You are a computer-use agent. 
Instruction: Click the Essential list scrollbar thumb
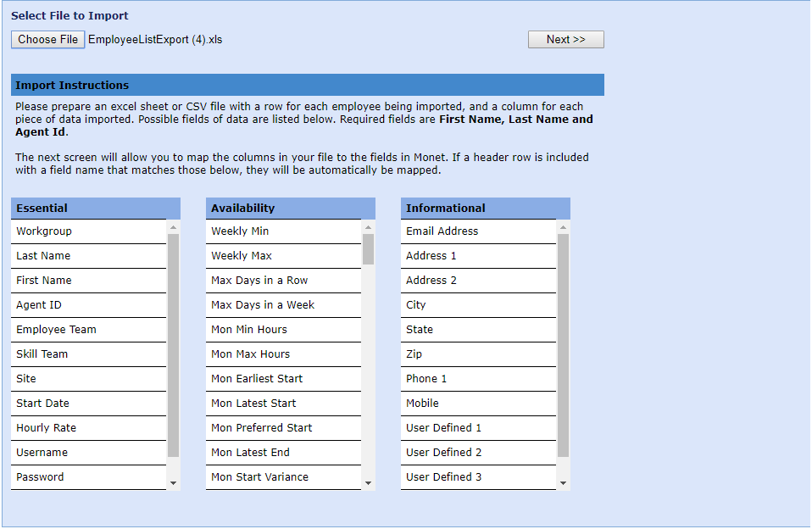pyautogui.click(x=173, y=344)
